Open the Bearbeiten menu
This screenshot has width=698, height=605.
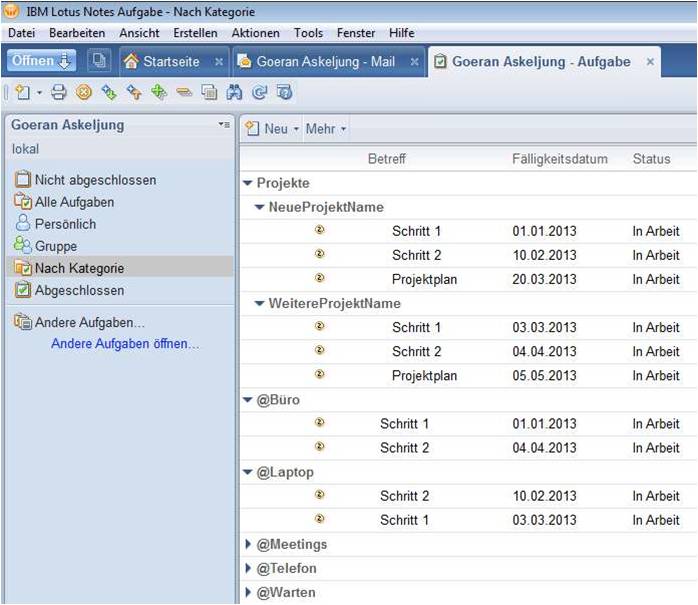(x=77, y=33)
